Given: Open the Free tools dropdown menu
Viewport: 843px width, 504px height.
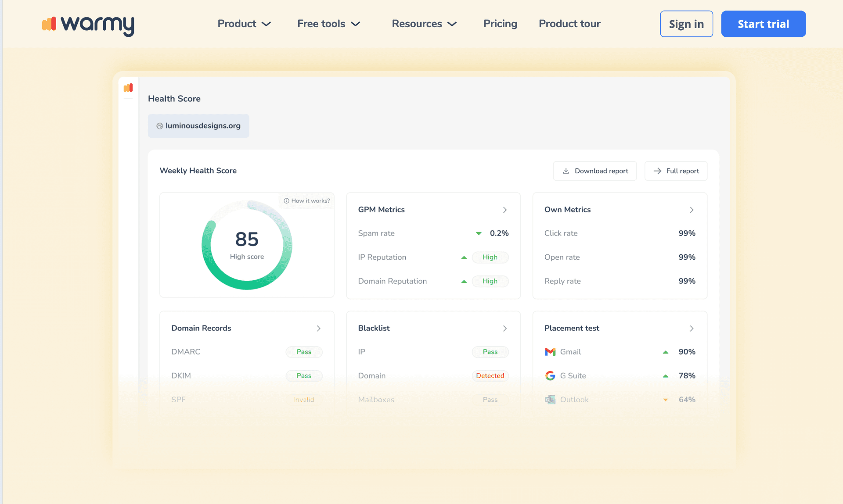Looking at the screenshot, I should pyautogui.click(x=329, y=24).
